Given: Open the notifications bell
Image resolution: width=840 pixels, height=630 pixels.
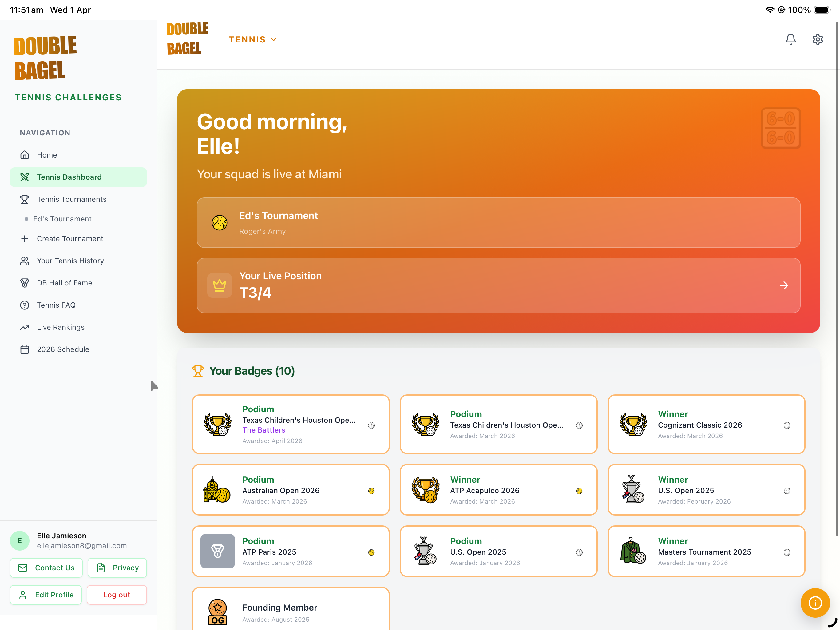Looking at the screenshot, I should pos(790,39).
